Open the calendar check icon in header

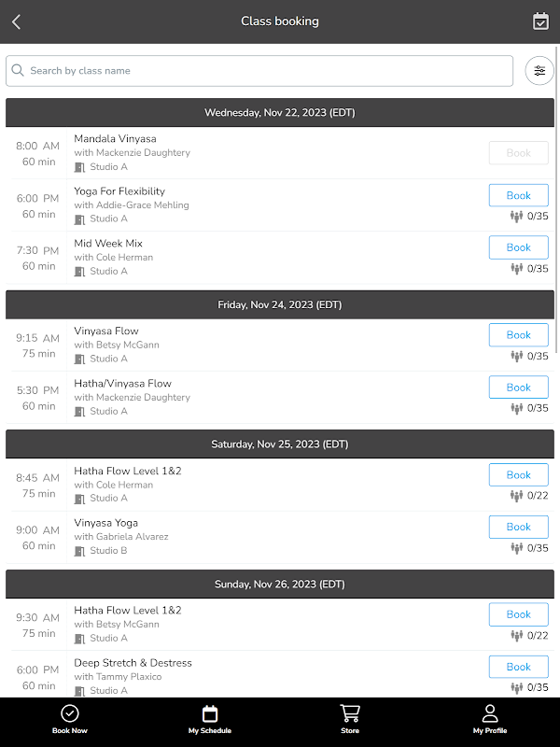[x=540, y=21]
